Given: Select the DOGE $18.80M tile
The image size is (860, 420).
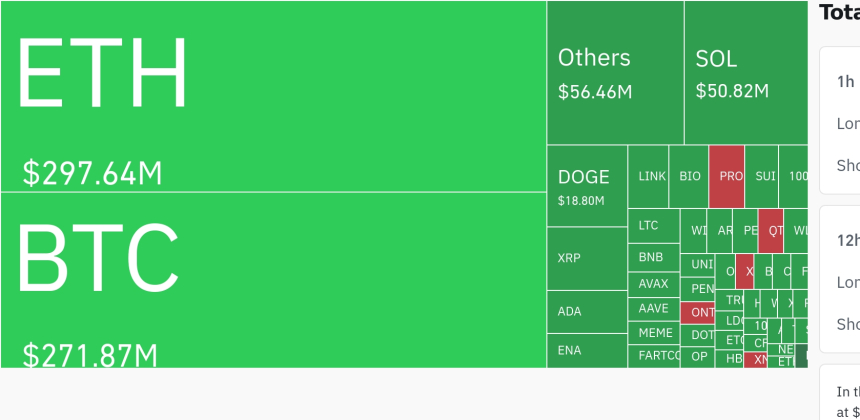Looking at the screenshot, I should (x=587, y=186).
